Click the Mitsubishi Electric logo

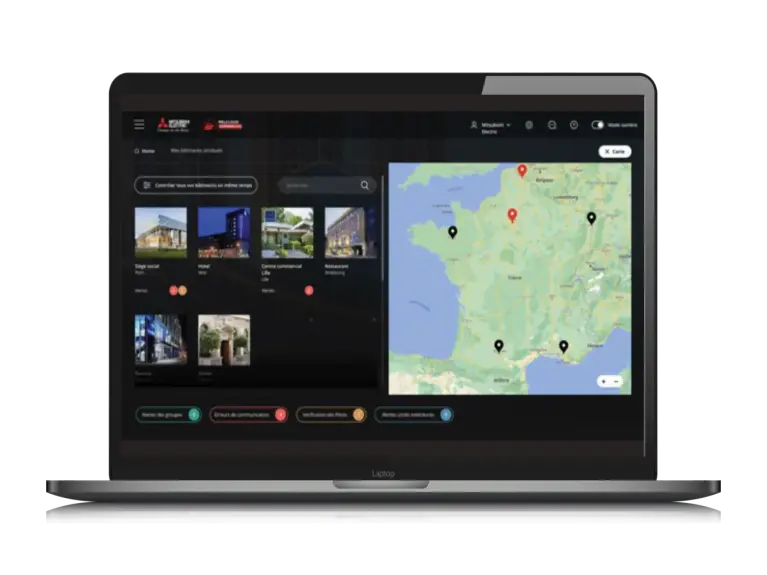click(x=175, y=124)
